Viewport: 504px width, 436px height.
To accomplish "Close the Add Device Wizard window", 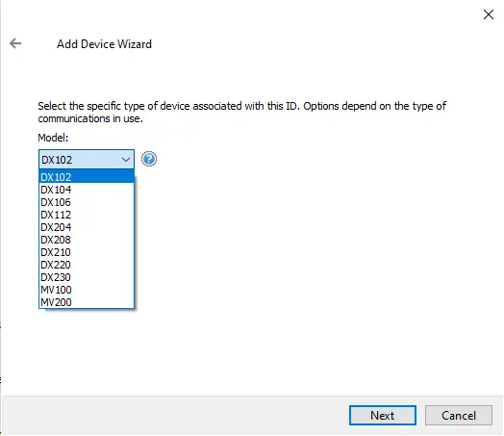I will pos(489,14).
